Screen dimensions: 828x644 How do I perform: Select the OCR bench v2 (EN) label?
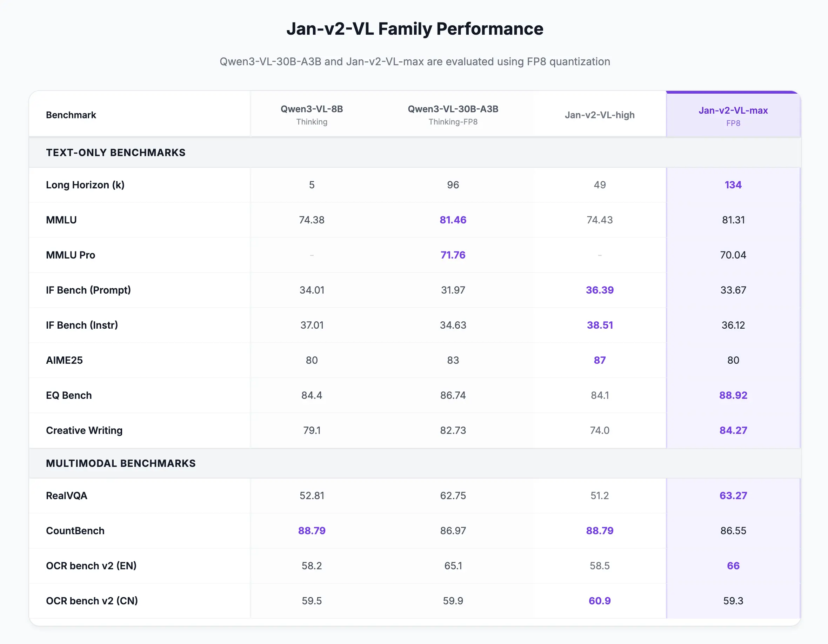pyautogui.click(x=91, y=565)
